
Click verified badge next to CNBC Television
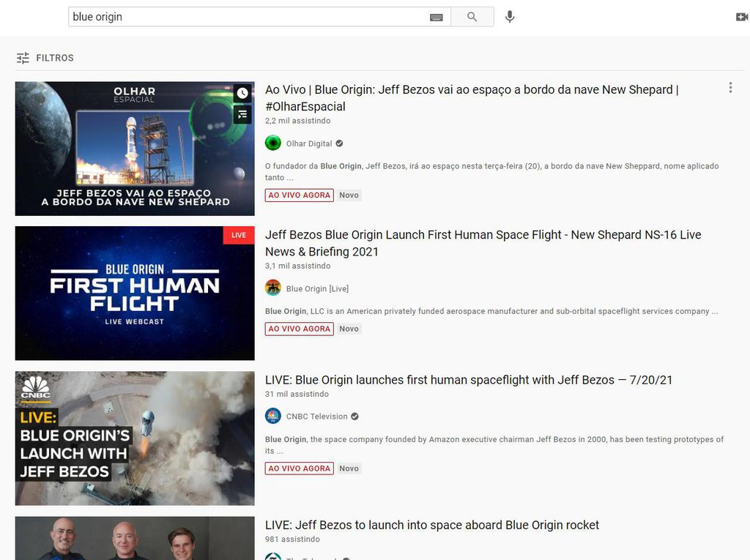(x=354, y=417)
